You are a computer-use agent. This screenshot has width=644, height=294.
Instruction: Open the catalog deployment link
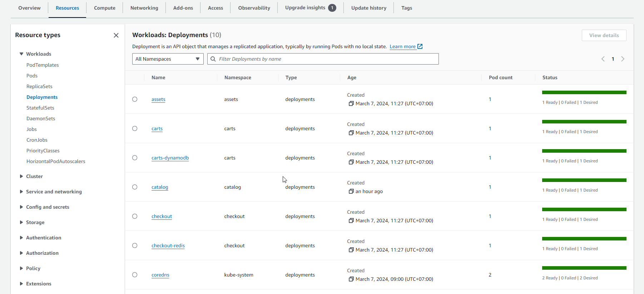160,187
